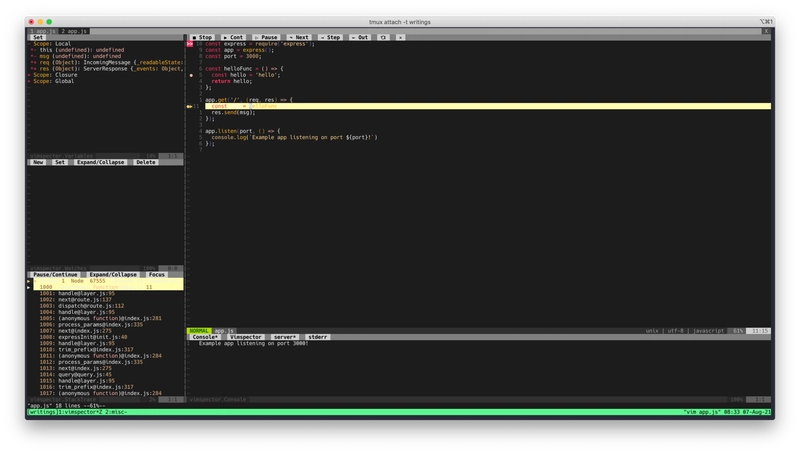Continue execution with Cont button
The image size is (800, 453).
[233, 37]
